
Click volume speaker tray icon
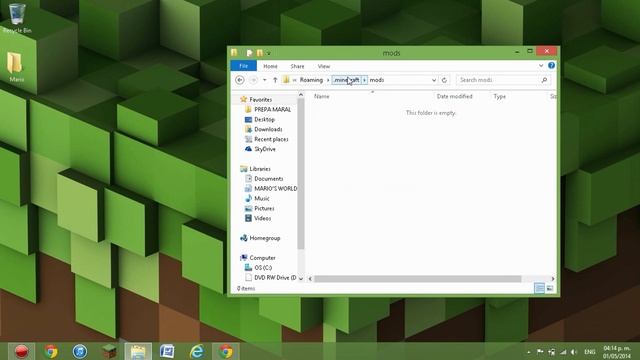[x=574, y=352]
